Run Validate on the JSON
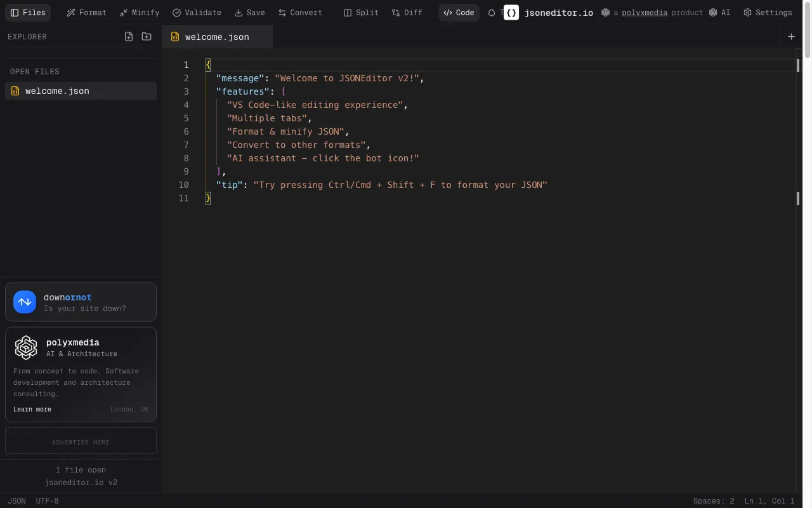This screenshot has width=812, height=508. point(197,13)
